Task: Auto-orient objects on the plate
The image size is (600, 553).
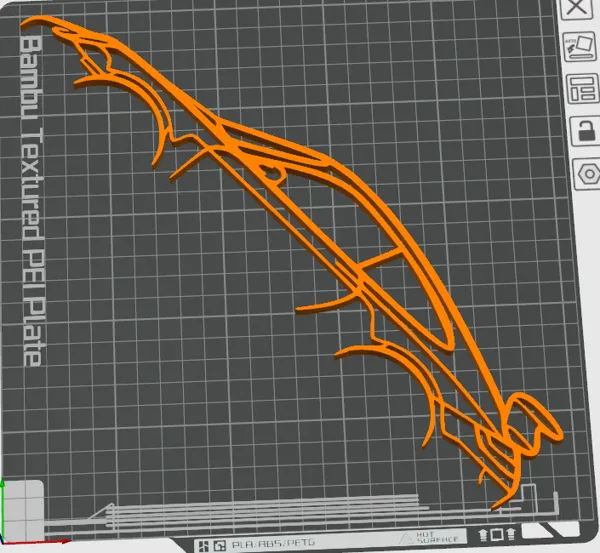Action: pyautogui.click(x=581, y=47)
